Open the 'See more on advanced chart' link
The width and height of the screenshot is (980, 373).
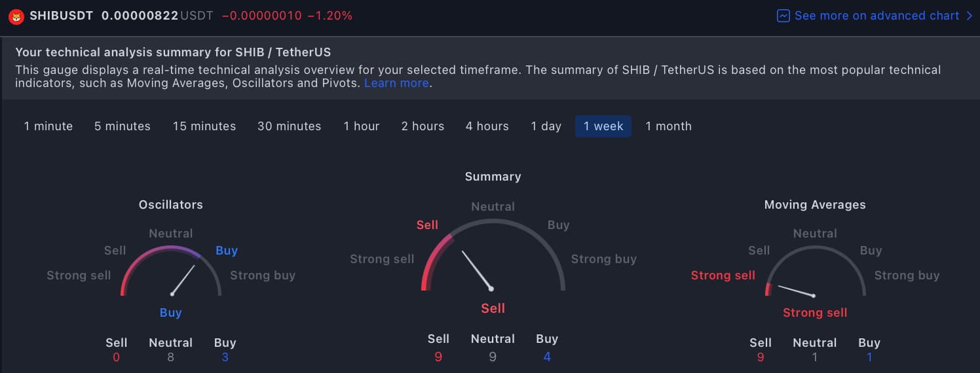pyautogui.click(x=876, y=16)
